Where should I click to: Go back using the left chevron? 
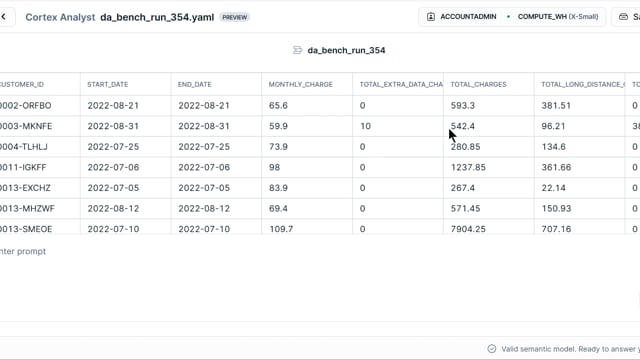pos(4,17)
